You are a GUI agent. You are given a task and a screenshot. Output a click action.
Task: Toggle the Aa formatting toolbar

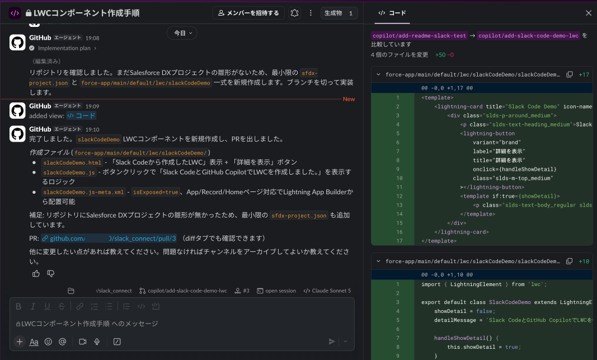(34, 342)
